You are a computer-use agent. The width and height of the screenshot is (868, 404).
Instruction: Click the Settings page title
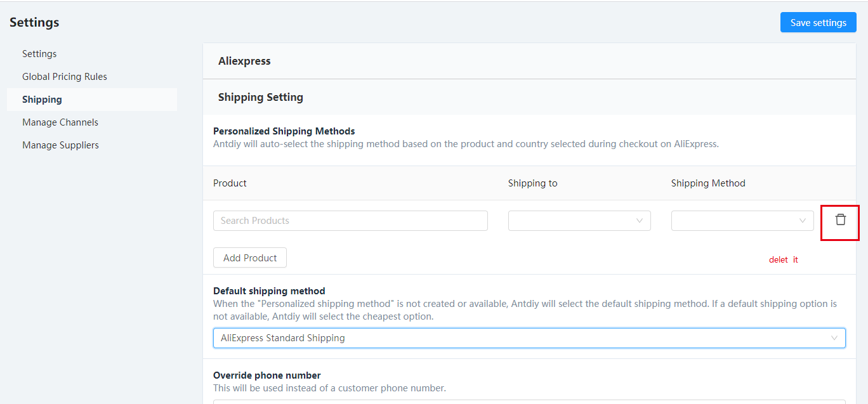click(x=34, y=22)
